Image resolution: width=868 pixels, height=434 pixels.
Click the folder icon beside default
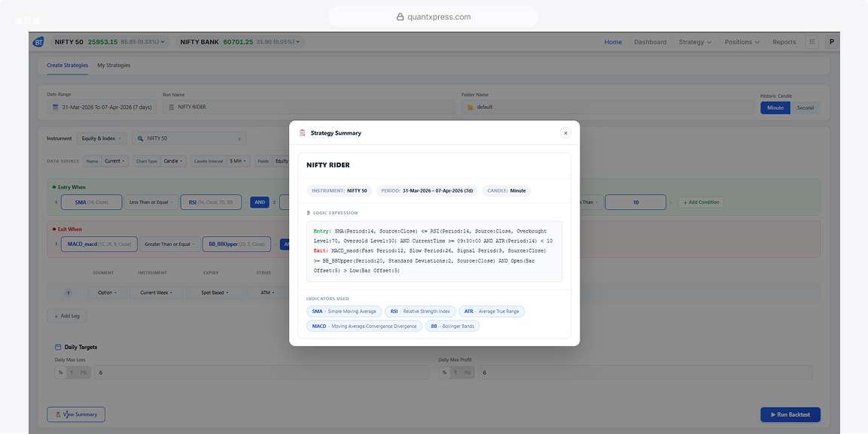click(471, 108)
